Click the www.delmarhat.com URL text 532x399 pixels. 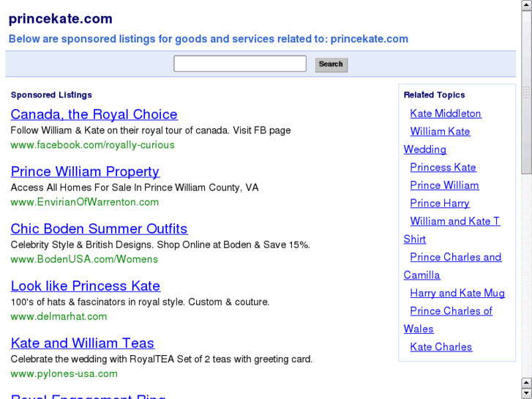(x=59, y=316)
